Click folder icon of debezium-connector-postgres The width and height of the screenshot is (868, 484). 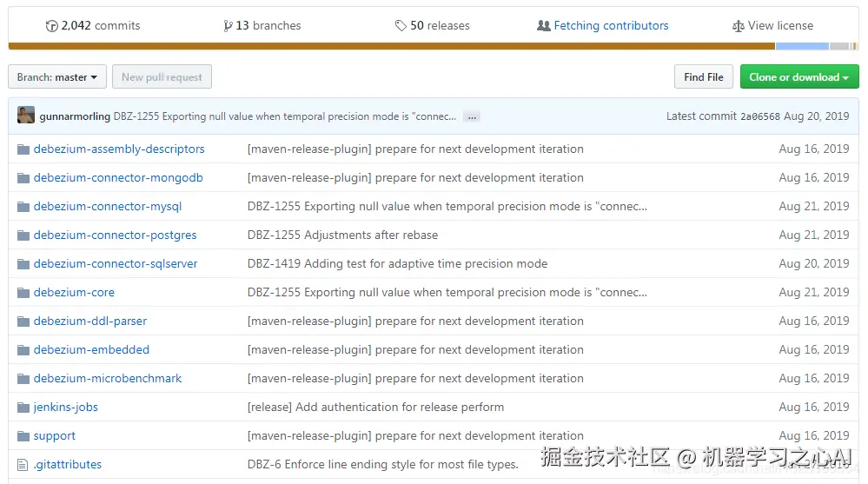23,235
